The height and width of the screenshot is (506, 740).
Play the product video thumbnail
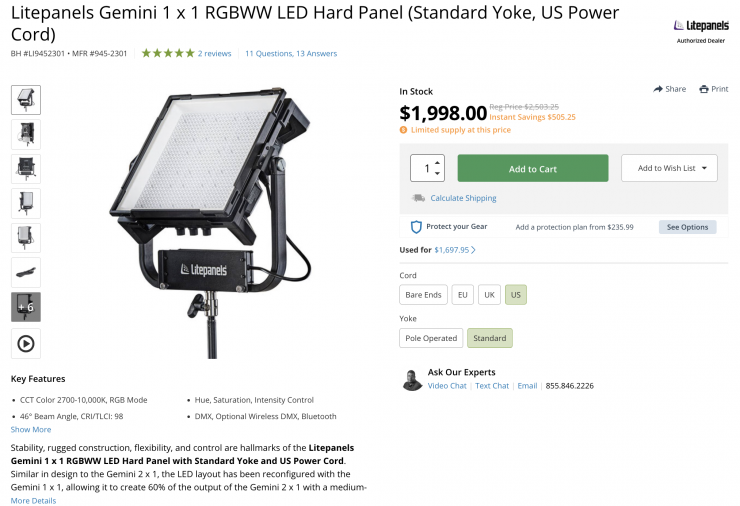coord(26,343)
